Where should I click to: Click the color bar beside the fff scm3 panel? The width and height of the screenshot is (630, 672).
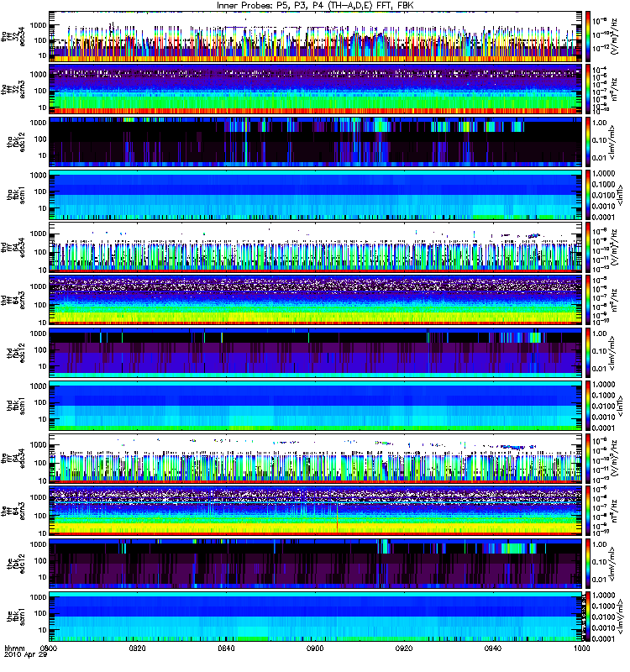[x=588, y=512]
